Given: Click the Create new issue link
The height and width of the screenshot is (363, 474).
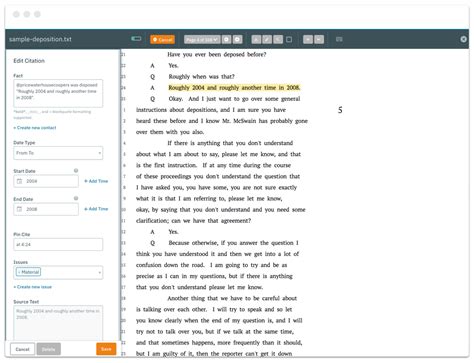Looking at the screenshot, I should pos(33,287).
